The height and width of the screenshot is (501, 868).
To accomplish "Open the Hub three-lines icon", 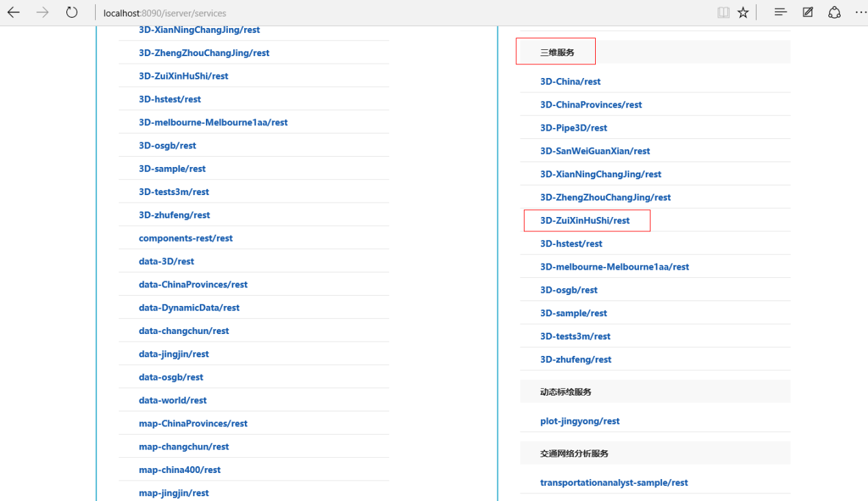I will tap(780, 12).
